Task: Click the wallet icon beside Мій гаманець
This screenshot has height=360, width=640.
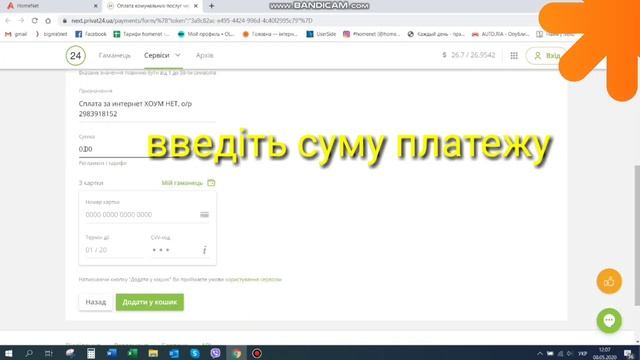Action: tap(211, 183)
